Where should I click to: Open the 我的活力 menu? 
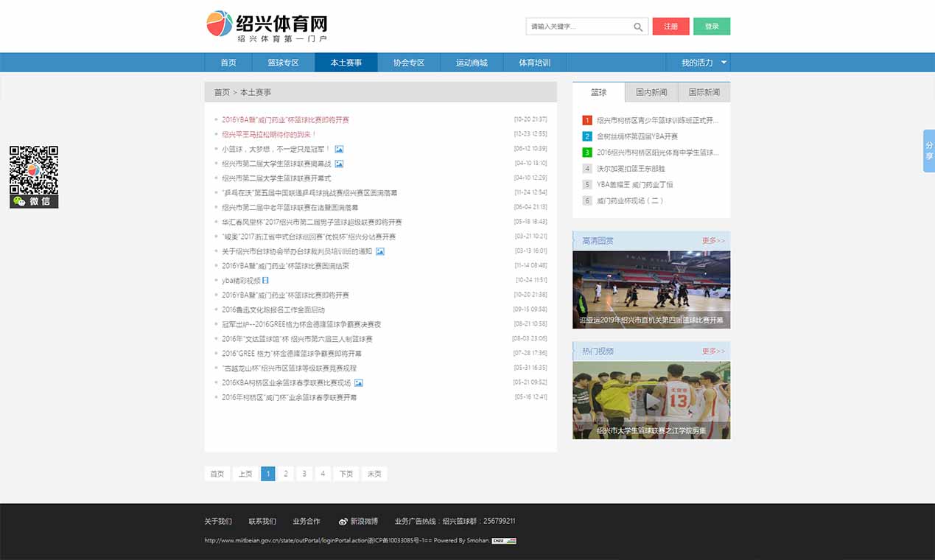point(698,63)
